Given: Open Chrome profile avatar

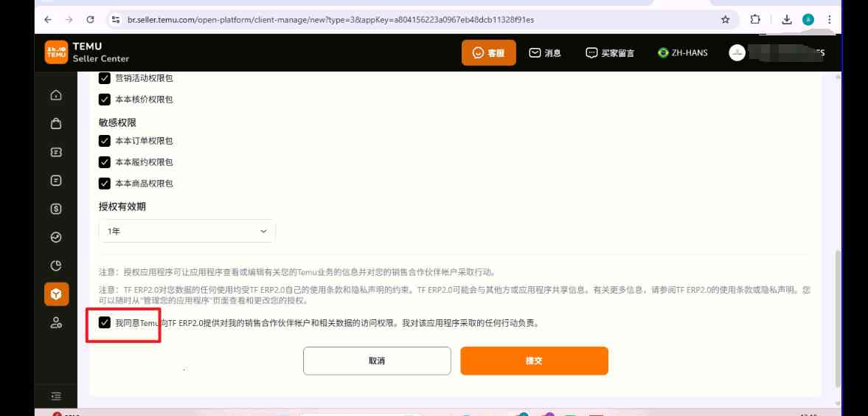Looking at the screenshot, I should 808,19.
